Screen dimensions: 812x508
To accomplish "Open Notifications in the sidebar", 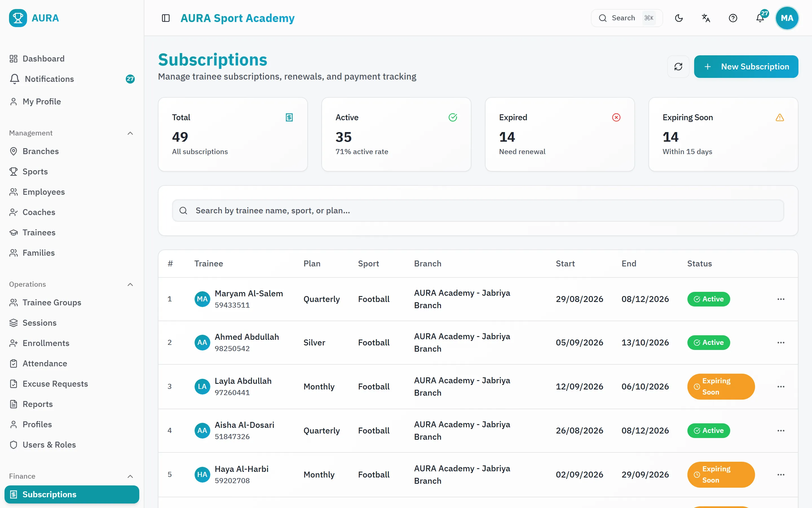I will (72, 79).
